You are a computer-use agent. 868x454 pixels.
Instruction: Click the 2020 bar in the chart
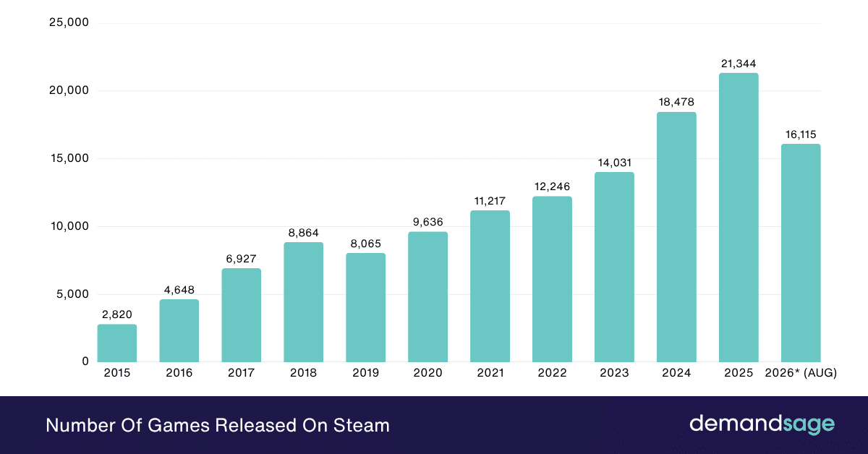[427, 296]
